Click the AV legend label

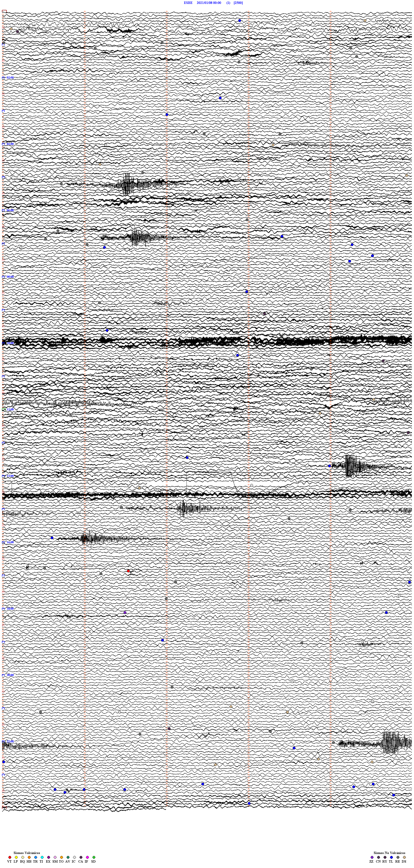[68, 861]
